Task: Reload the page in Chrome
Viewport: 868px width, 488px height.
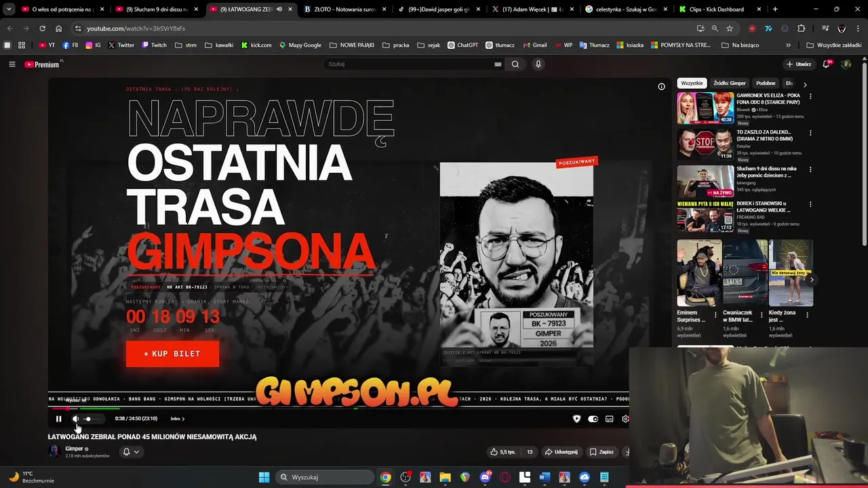Action: (42, 28)
